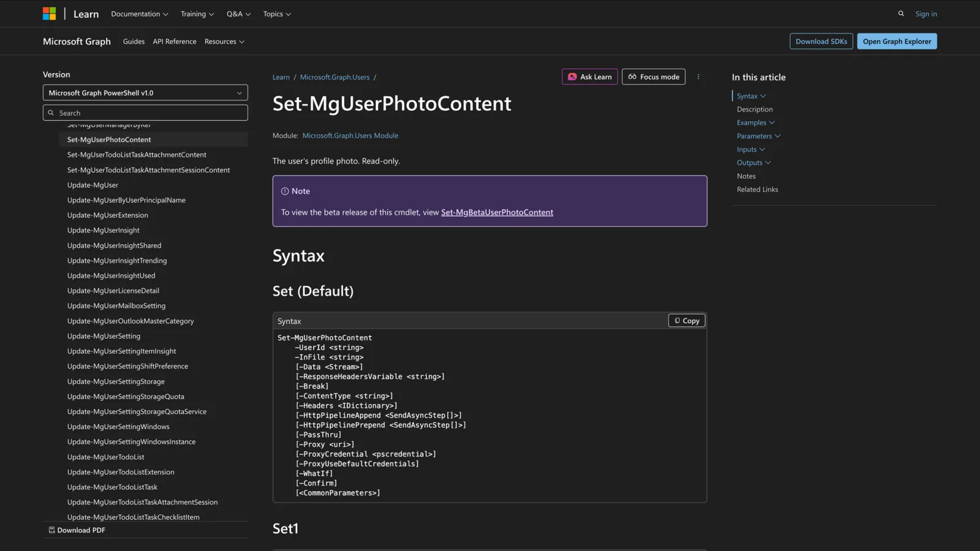Open Update-MgUserTodoListTaskChecklistItem in the sidebar
The width and height of the screenshot is (980, 551).
(x=134, y=517)
